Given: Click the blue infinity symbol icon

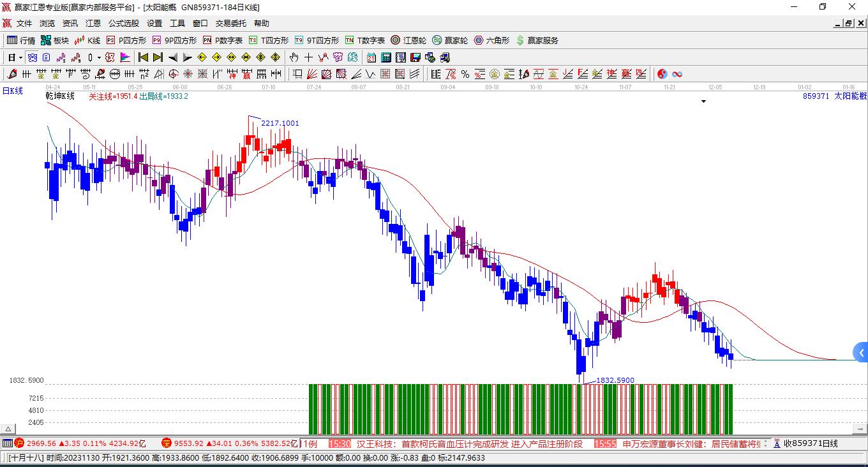Looking at the screenshot, I should (x=677, y=74).
